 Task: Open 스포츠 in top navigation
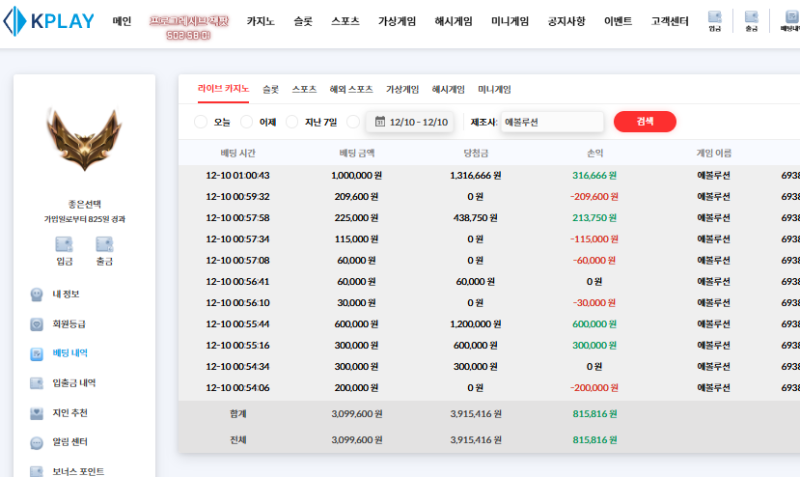[x=345, y=21]
